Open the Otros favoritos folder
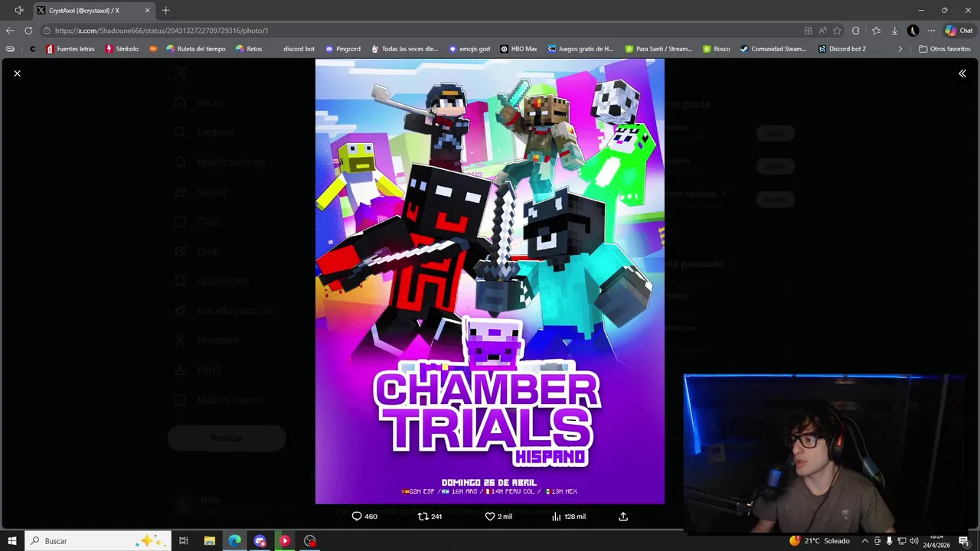The image size is (980, 551). (x=945, y=49)
